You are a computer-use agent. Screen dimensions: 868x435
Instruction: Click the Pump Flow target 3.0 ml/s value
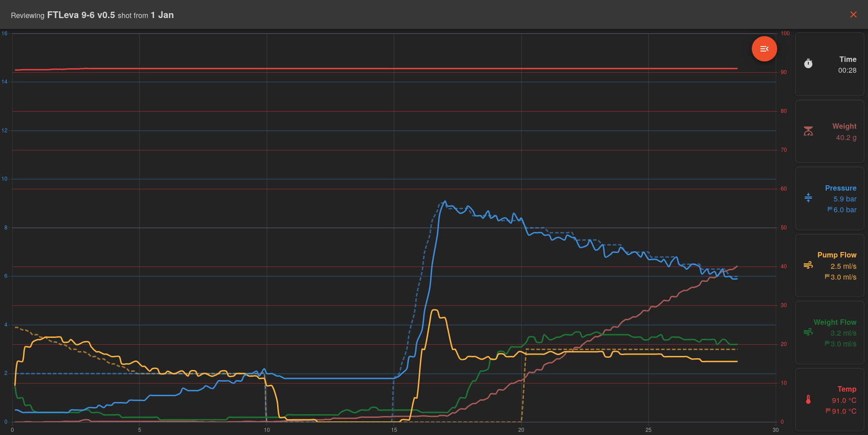843,277
